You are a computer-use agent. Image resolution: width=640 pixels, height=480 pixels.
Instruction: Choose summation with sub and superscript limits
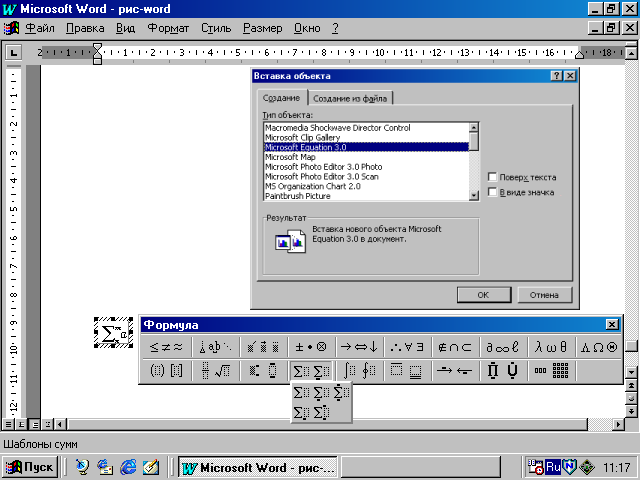pyautogui.click(x=321, y=412)
